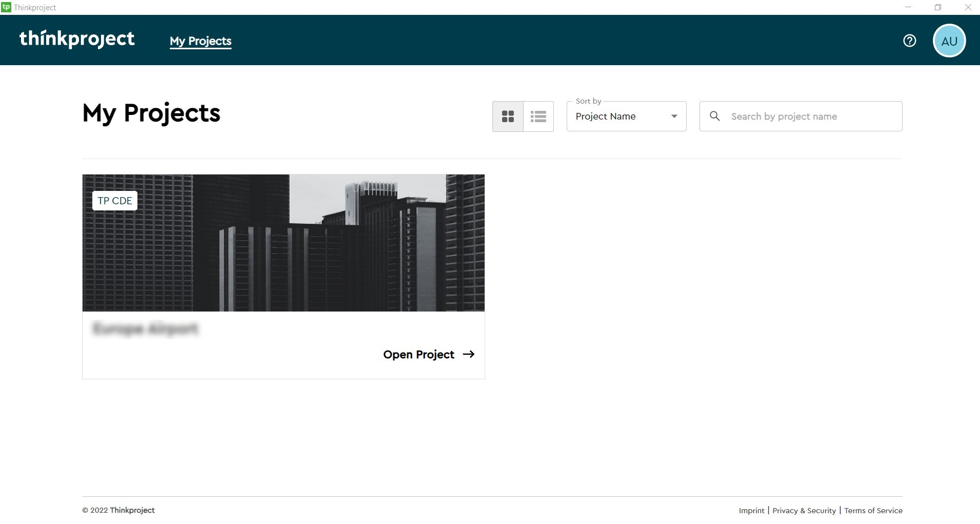Close the Thinkproject window
980x524 pixels.
pos(968,7)
